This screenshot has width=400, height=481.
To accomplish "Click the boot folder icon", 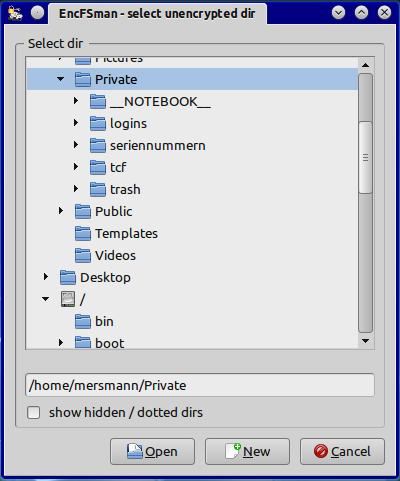I will click(x=83, y=343).
